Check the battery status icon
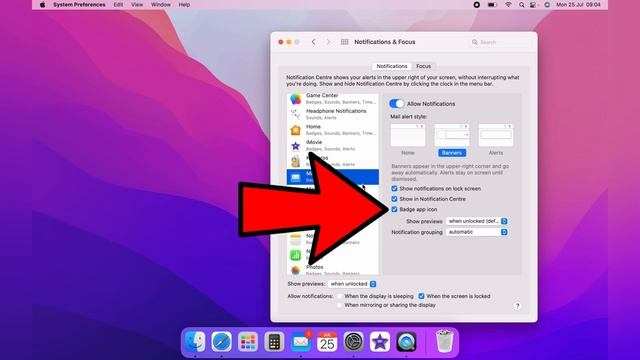This screenshot has height=360, width=640. pyautogui.click(x=492, y=5)
